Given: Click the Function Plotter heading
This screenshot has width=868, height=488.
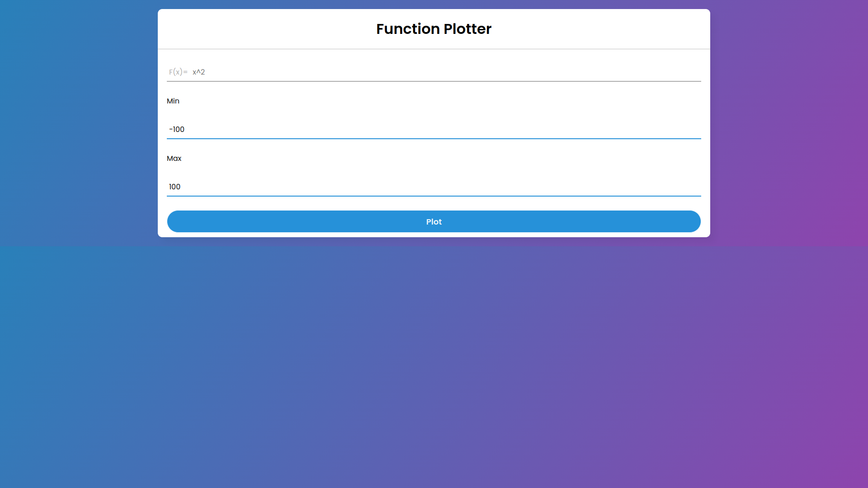Looking at the screenshot, I should pos(434,29).
